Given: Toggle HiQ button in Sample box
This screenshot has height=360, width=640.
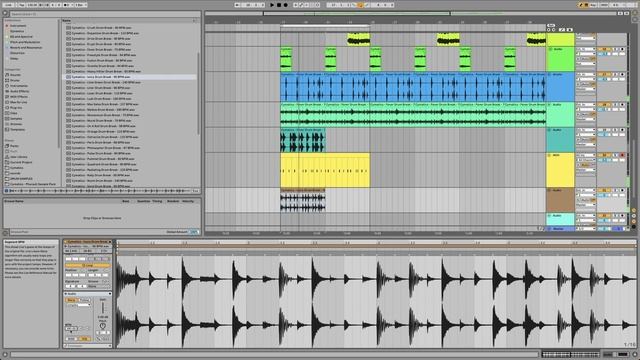Looking at the screenshot, I should (x=84, y=339).
